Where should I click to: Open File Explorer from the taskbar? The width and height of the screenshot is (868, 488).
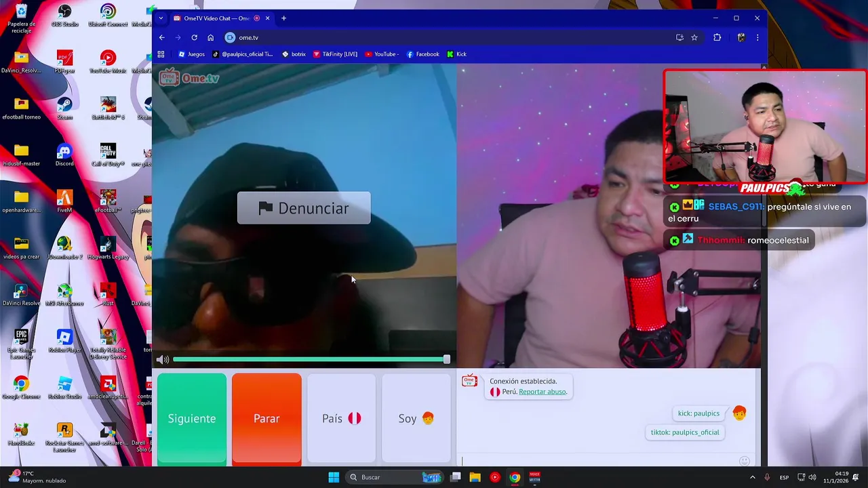[475, 477]
